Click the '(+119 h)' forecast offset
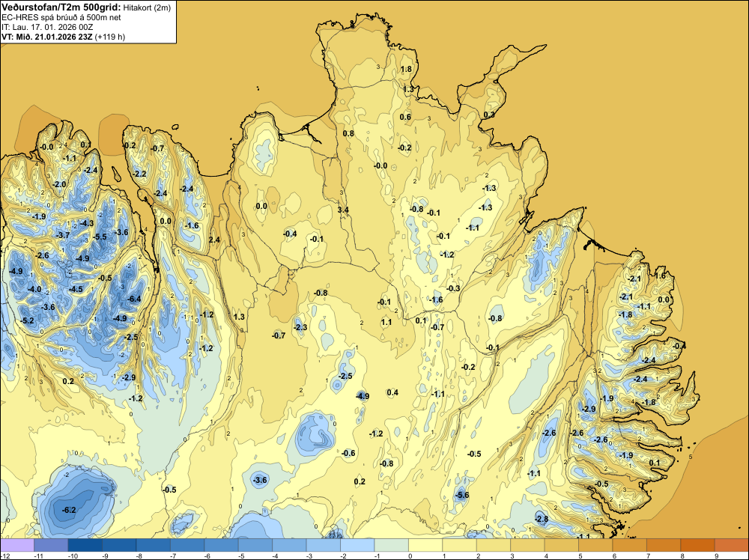 pyautogui.click(x=110, y=37)
